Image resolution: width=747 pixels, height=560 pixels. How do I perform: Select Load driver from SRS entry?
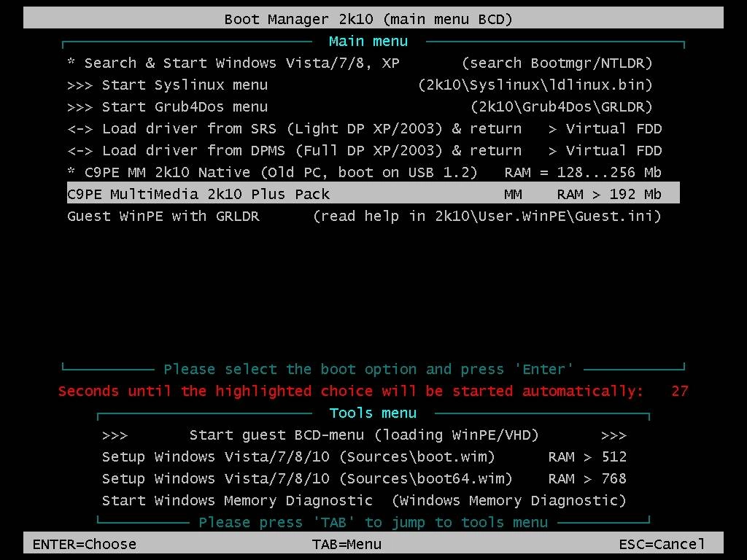(373, 129)
